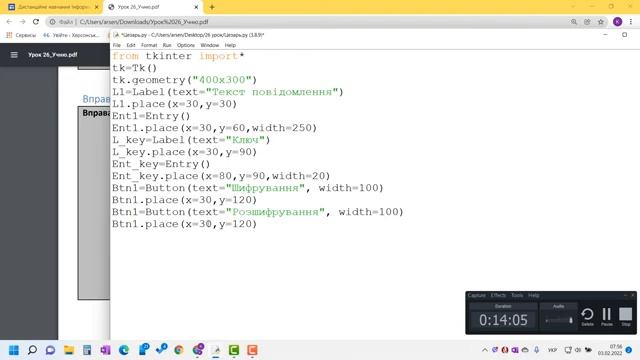The width and height of the screenshot is (640, 360).
Task: Open the Run menu in IDLE
Action: click(x=167, y=45)
